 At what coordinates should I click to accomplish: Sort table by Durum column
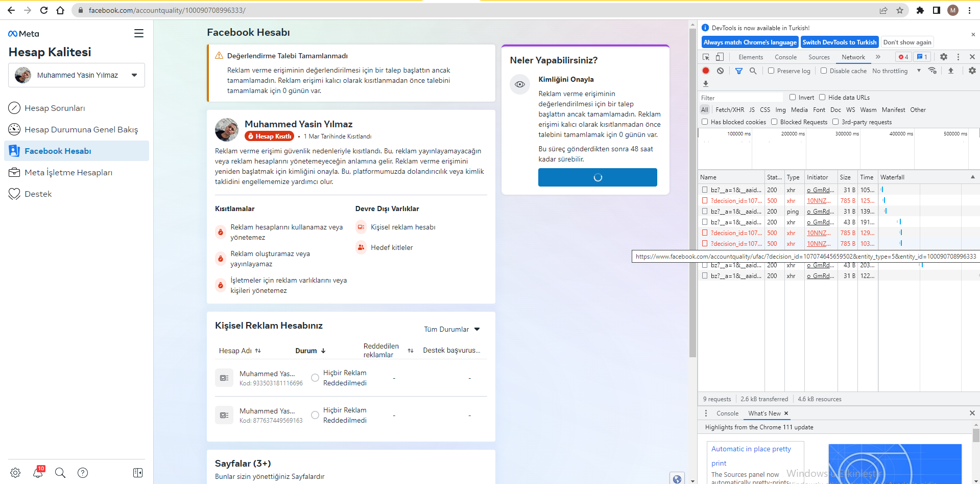coord(310,351)
